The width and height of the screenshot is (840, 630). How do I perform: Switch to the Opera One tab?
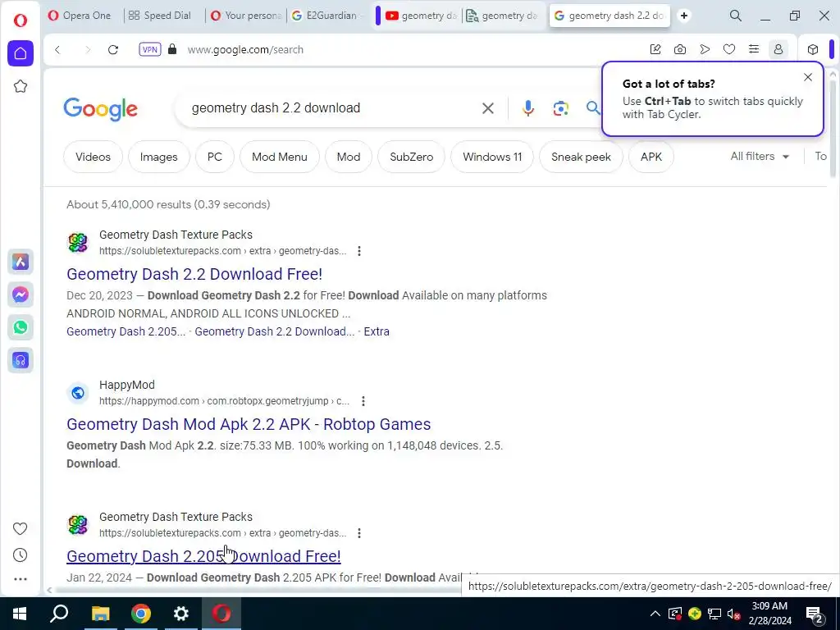80,16
